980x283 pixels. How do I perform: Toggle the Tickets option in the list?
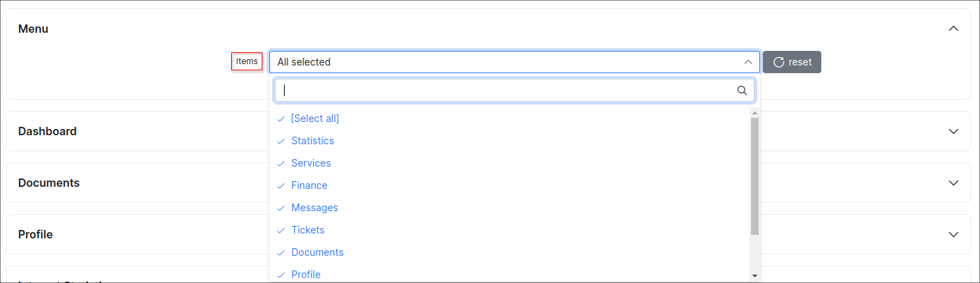pos(308,230)
